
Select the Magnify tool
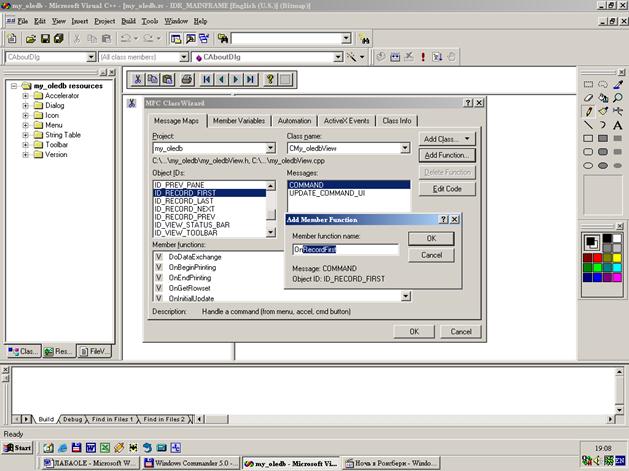coord(618,98)
